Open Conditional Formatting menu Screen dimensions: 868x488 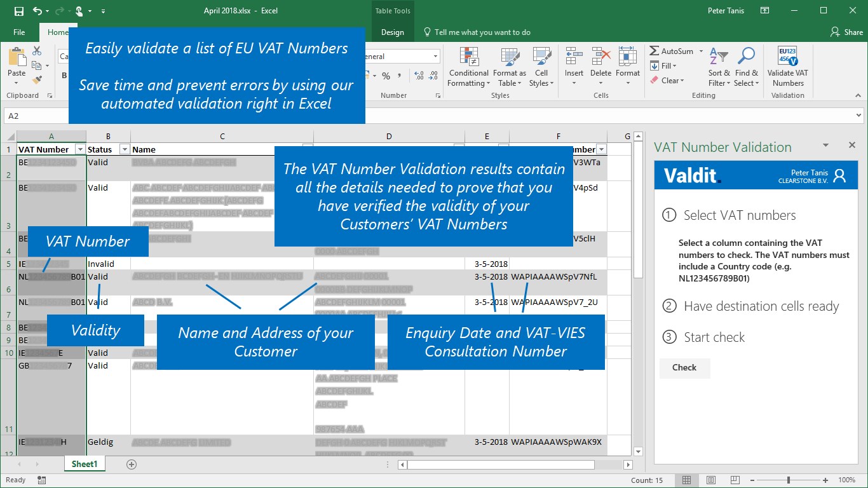[469, 67]
